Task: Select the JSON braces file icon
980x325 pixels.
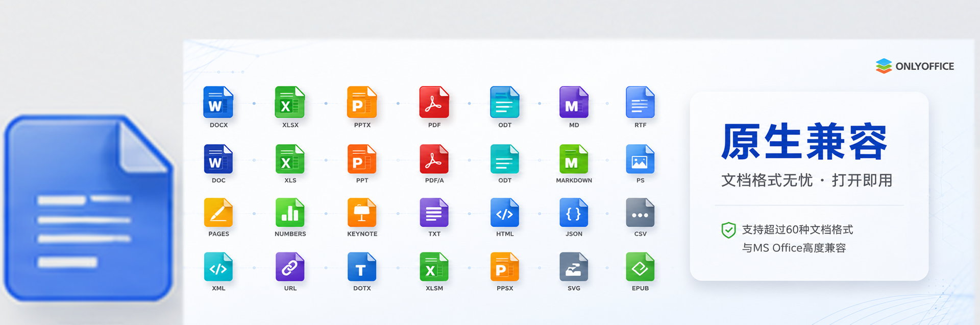Action: point(574,213)
